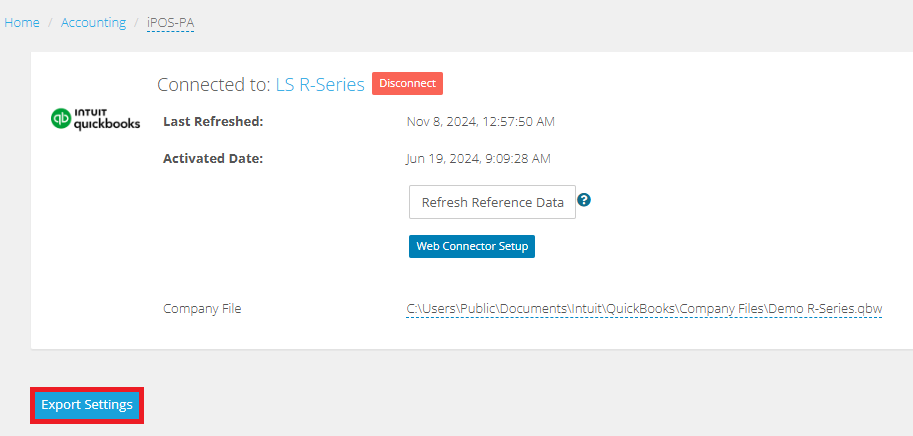913x436 pixels.
Task: Click the slash separator after Home
Action: 51,23
